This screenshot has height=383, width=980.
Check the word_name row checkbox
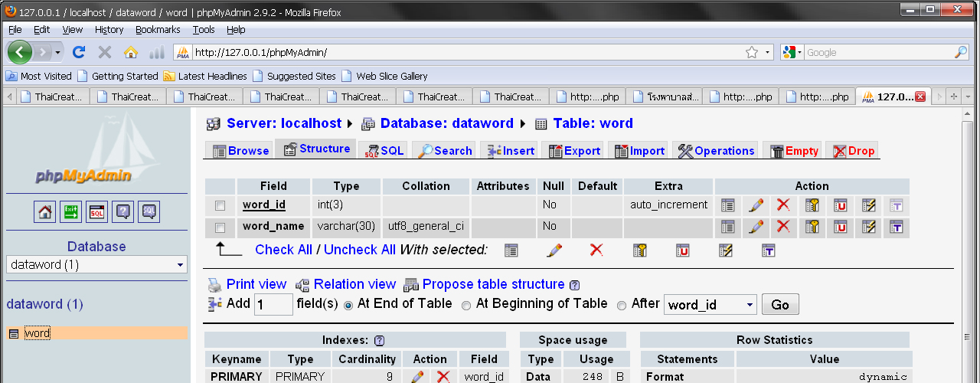[x=220, y=228]
